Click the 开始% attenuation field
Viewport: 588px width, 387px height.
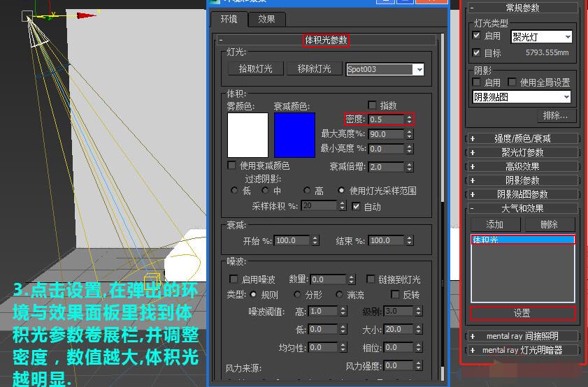click(292, 240)
